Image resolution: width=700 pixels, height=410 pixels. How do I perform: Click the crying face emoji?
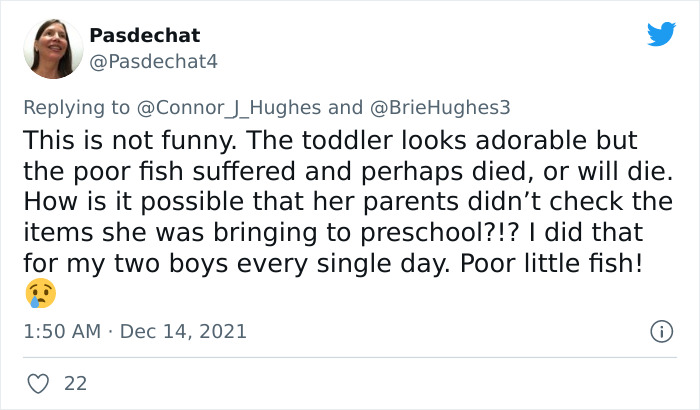(x=40, y=294)
